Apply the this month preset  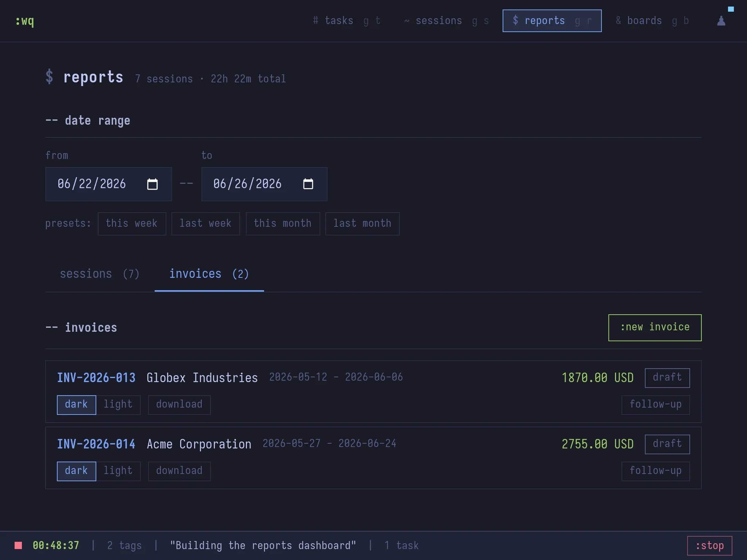pos(283,223)
